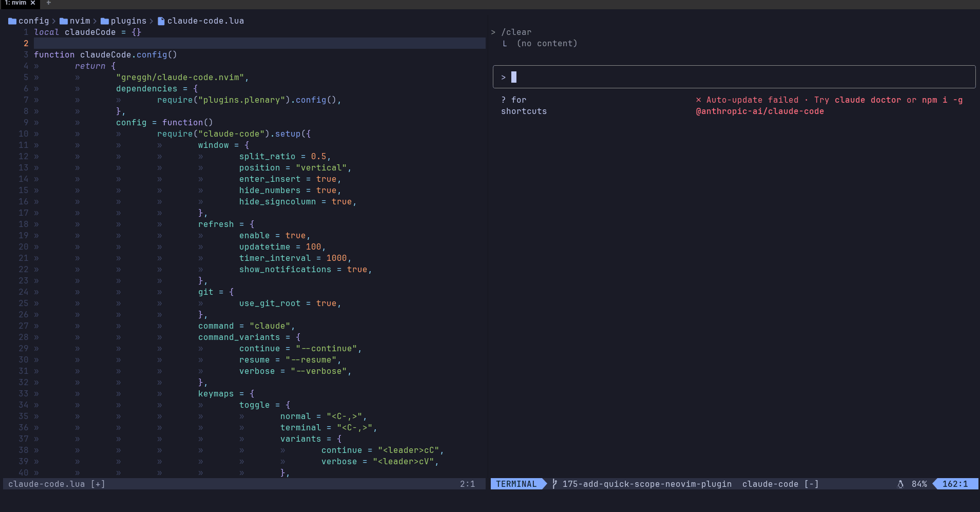Focus the Claude prompt input box
Image resolution: width=980 pixels, height=512 pixels.
coord(734,77)
